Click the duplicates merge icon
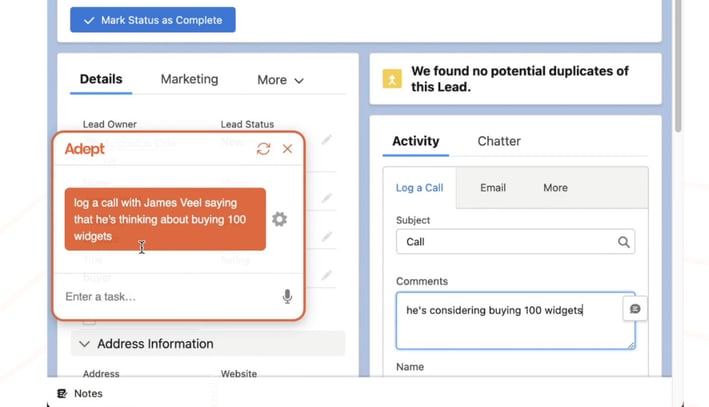The width and height of the screenshot is (709, 407). (392, 79)
